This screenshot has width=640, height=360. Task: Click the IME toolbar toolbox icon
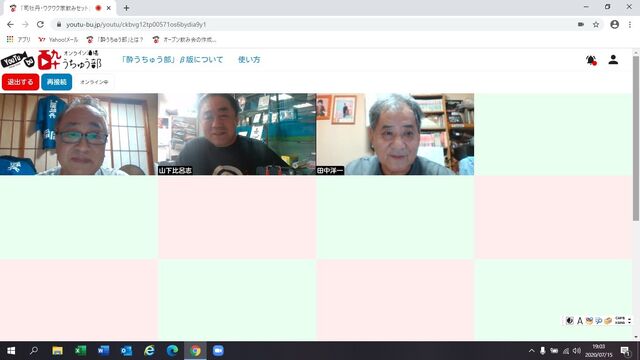pyautogui.click(x=608, y=321)
